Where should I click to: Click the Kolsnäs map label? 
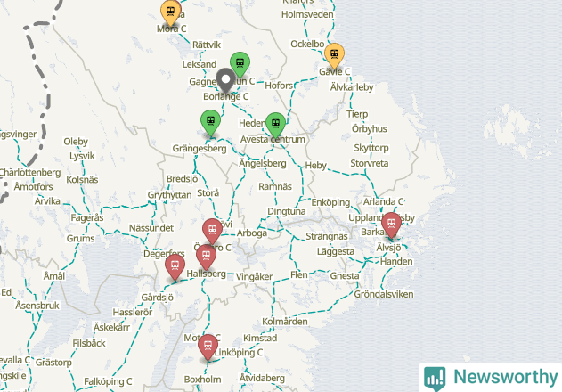(82, 180)
